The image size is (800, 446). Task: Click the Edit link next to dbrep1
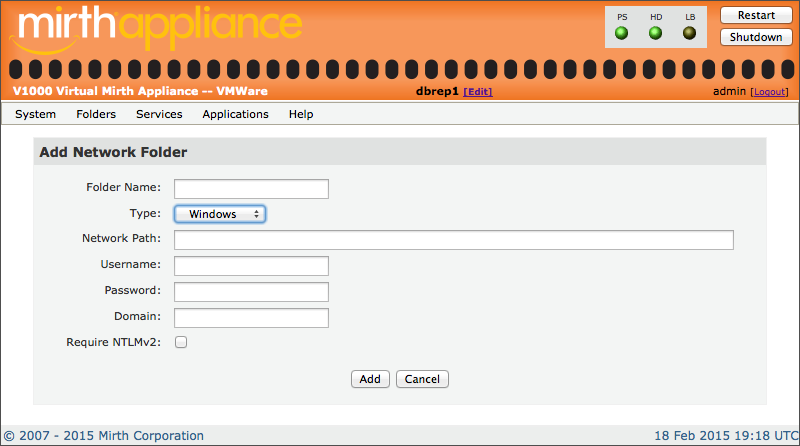click(478, 92)
